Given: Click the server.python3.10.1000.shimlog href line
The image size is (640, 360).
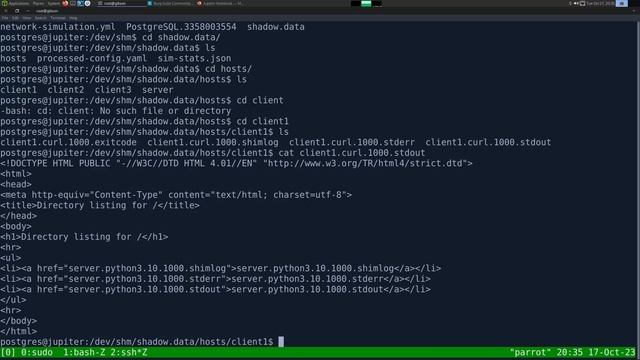Looking at the screenshot, I should point(220,269).
